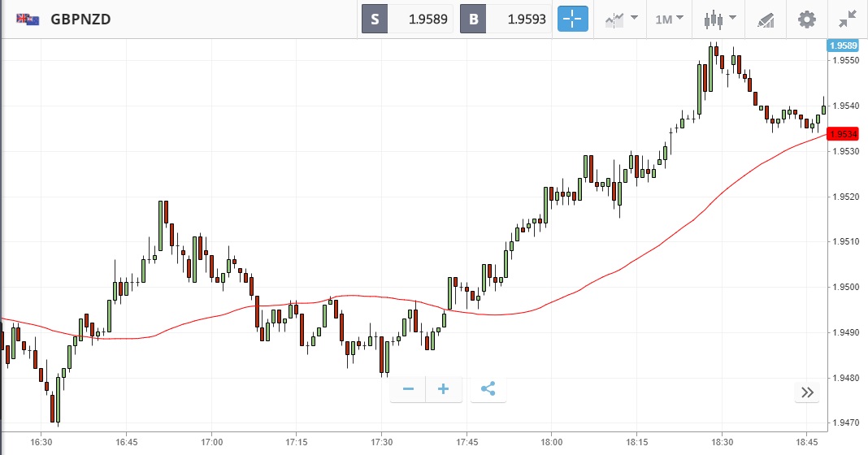Open the drawing tools icon
This screenshot has width=868, height=455.
pyautogui.click(x=766, y=19)
